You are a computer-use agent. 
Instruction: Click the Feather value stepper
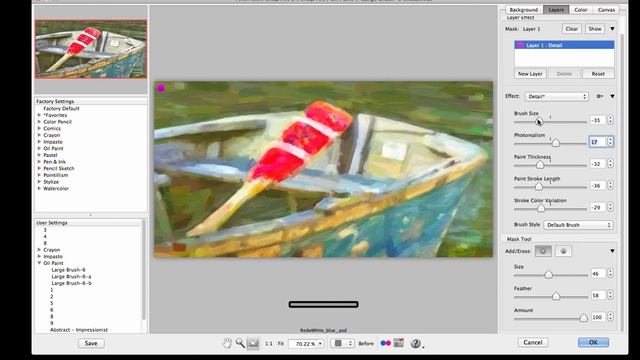[x=610, y=295]
